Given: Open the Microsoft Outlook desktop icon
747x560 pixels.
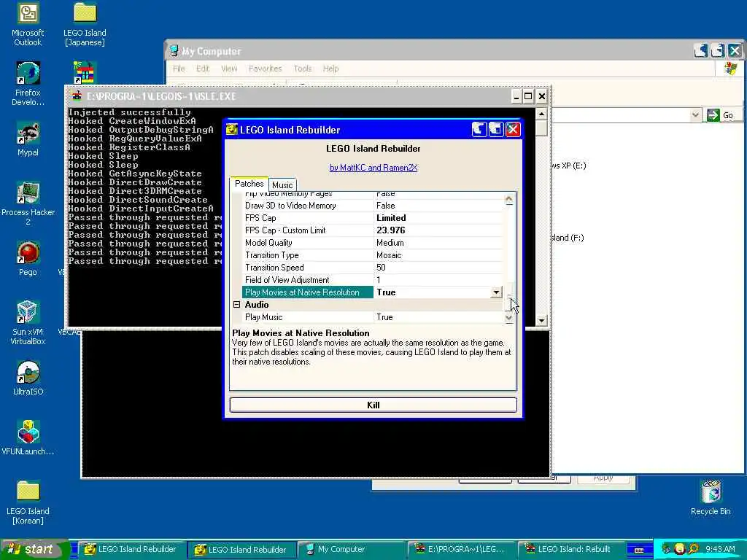Looking at the screenshot, I should (x=28, y=24).
